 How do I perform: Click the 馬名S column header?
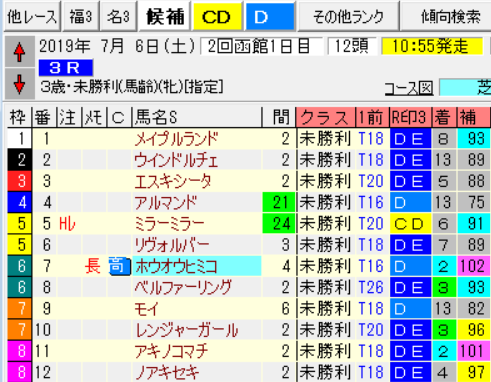pos(197,117)
